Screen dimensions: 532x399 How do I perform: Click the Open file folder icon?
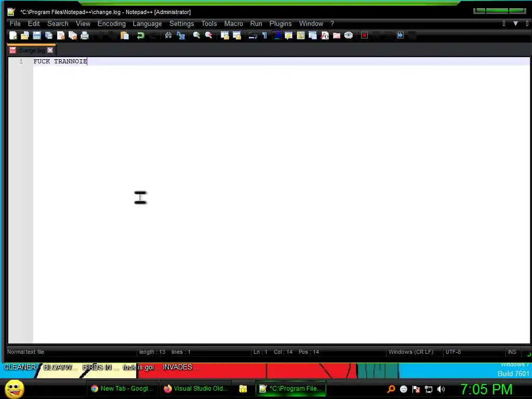click(25, 35)
